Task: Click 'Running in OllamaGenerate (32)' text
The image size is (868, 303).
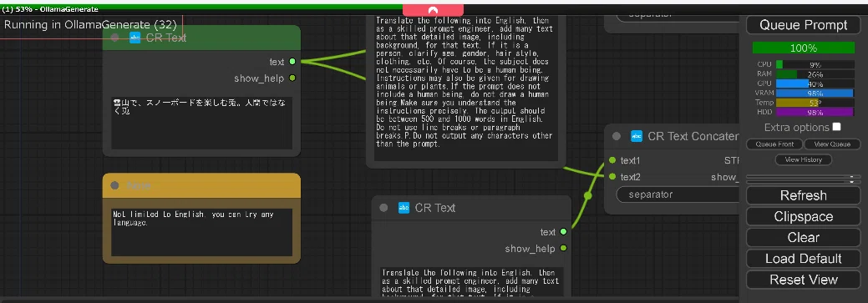Action: click(90, 25)
